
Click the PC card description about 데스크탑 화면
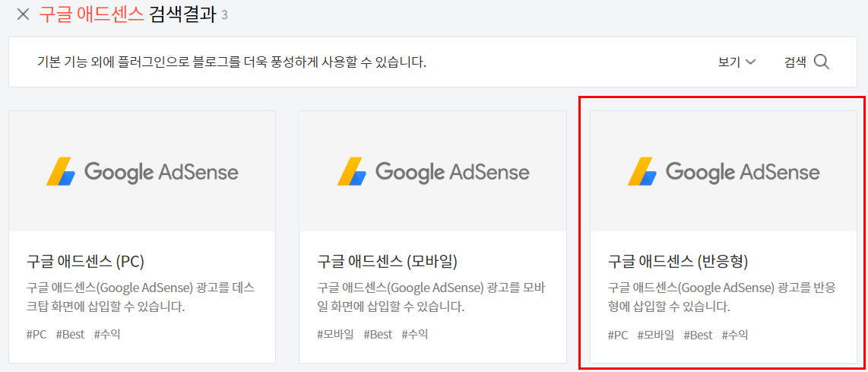pos(140,297)
